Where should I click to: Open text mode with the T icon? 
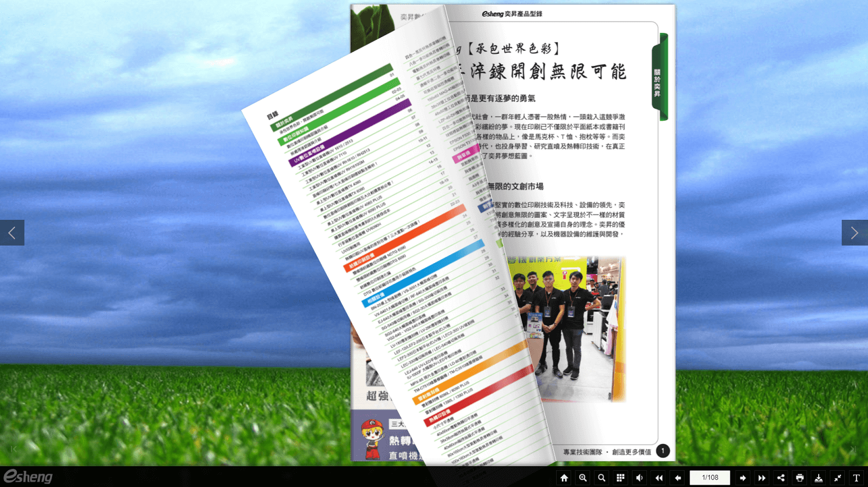tap(856, 478)
